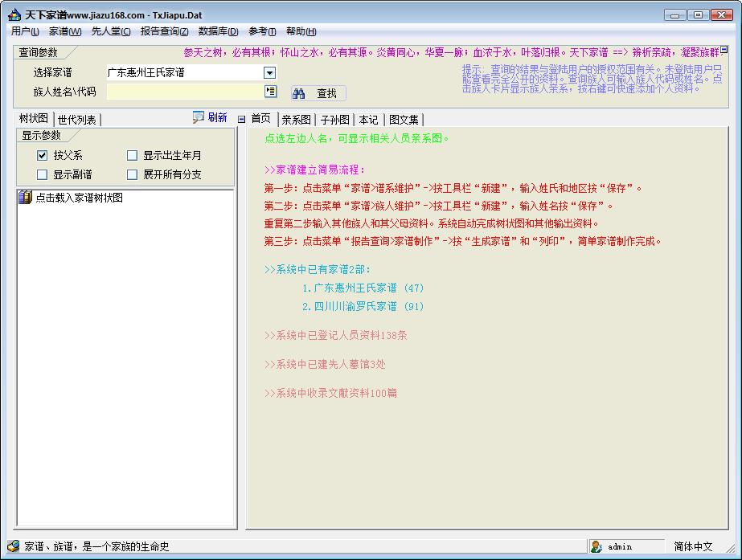The height and width of the screenshot is (560, 742).
Task: Open the 选择家谱 dropdown arrow
Action: tap(270, 73)
